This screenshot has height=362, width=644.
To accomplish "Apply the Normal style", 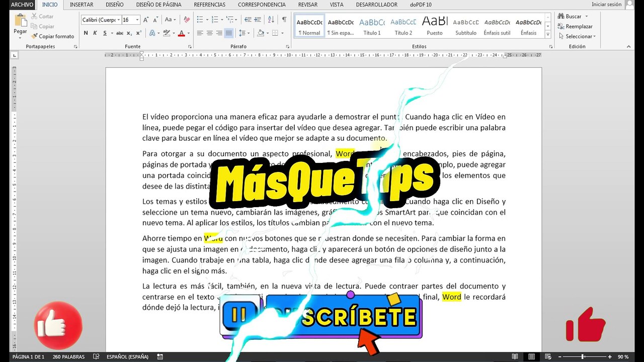I will coord(309,27).
